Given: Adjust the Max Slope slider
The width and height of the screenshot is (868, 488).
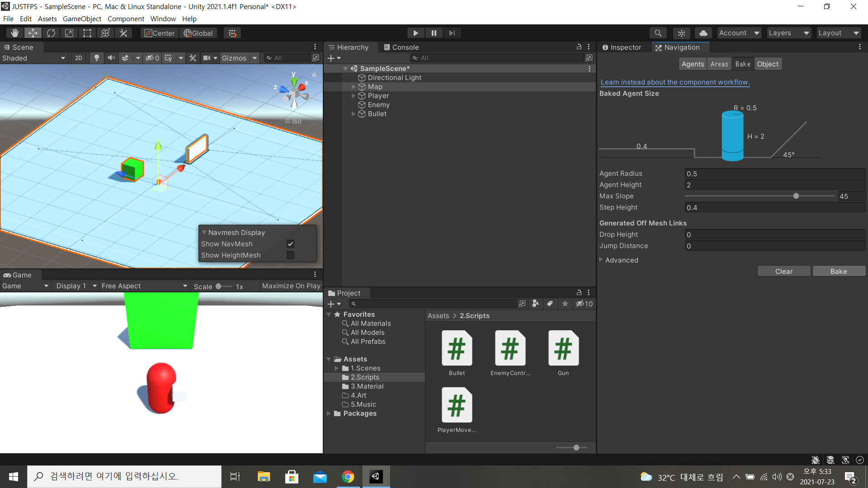Looking at the screenshot, I should [796, 196].
